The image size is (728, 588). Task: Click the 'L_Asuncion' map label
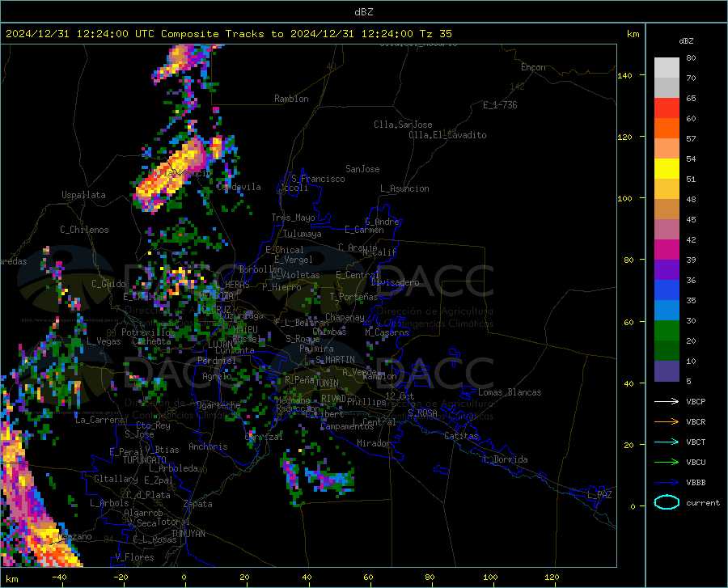pyautogui.click(x=404, y=188)
